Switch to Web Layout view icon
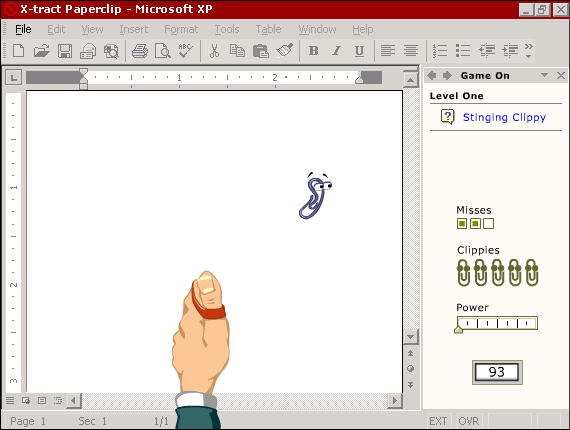The image size is (570, 430). [x=26, y=401]
